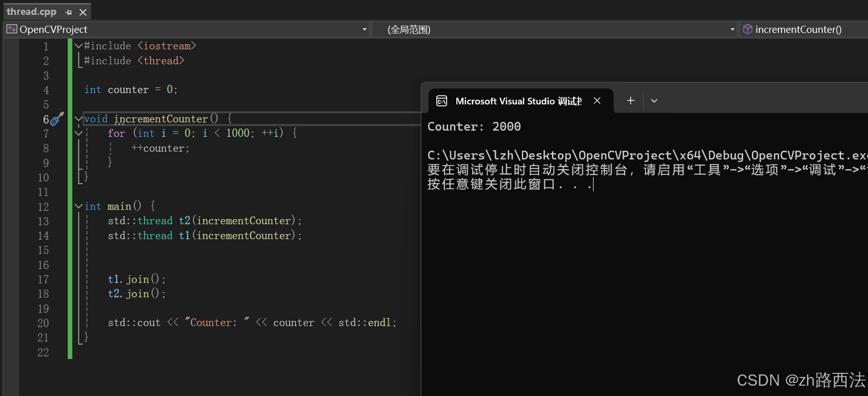The width and height of the screenshot is (868, 396).
Task: Click 'std::thread t1(incrementCounter);' line
Action: click(205, 236)
